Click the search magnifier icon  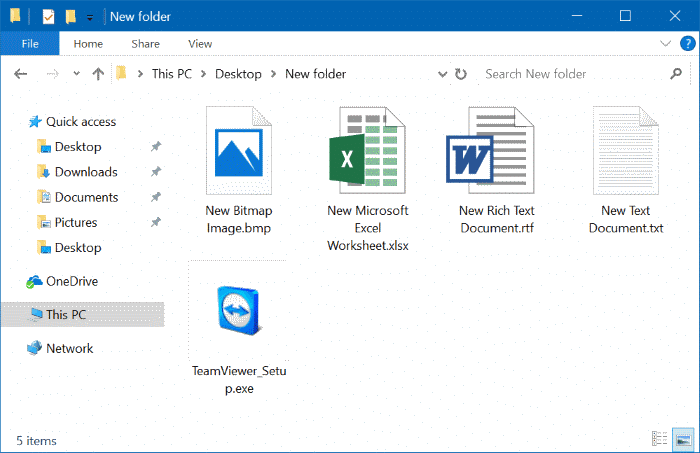click(x=676, y=74)
